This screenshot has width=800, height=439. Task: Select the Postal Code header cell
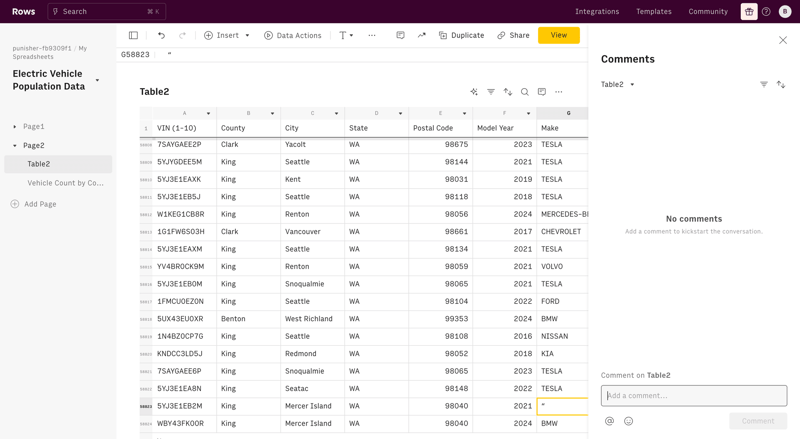tap(440, 128)
